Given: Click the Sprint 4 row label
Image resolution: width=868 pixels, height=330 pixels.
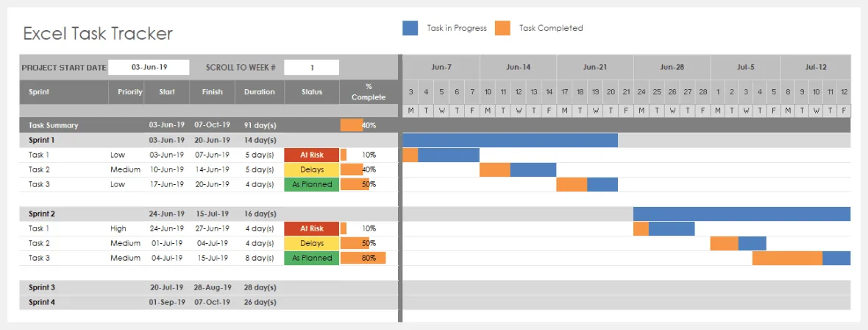Looking at the screenshot, I should pos(43,302).
